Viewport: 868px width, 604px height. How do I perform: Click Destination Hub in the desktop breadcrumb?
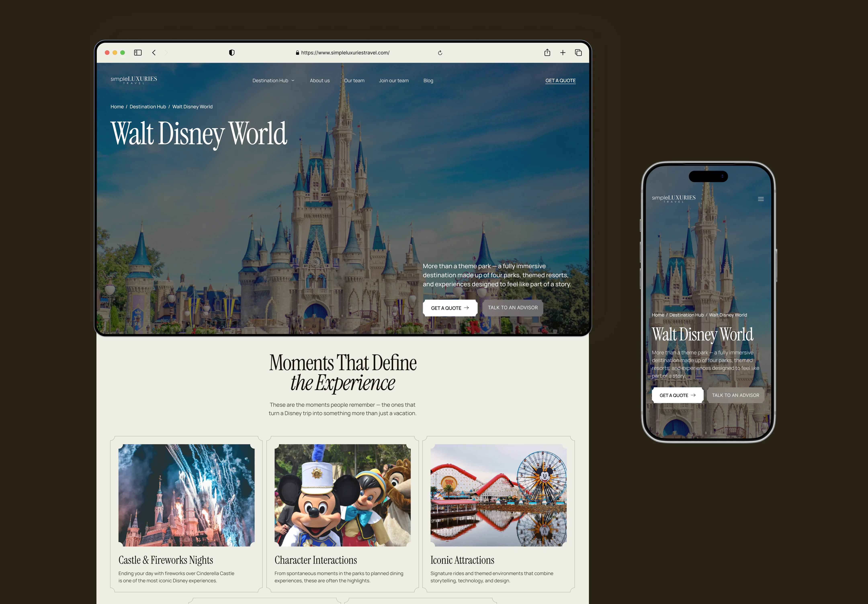click(148, 106)
